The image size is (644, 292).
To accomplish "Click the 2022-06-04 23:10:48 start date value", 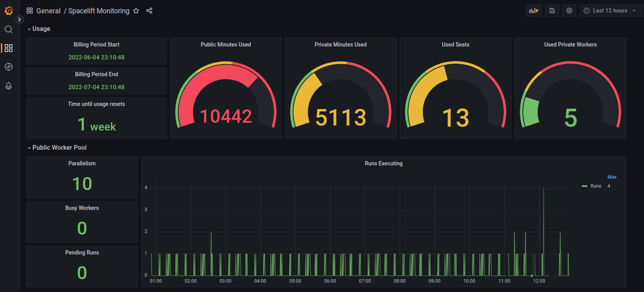I will [97, 57].
